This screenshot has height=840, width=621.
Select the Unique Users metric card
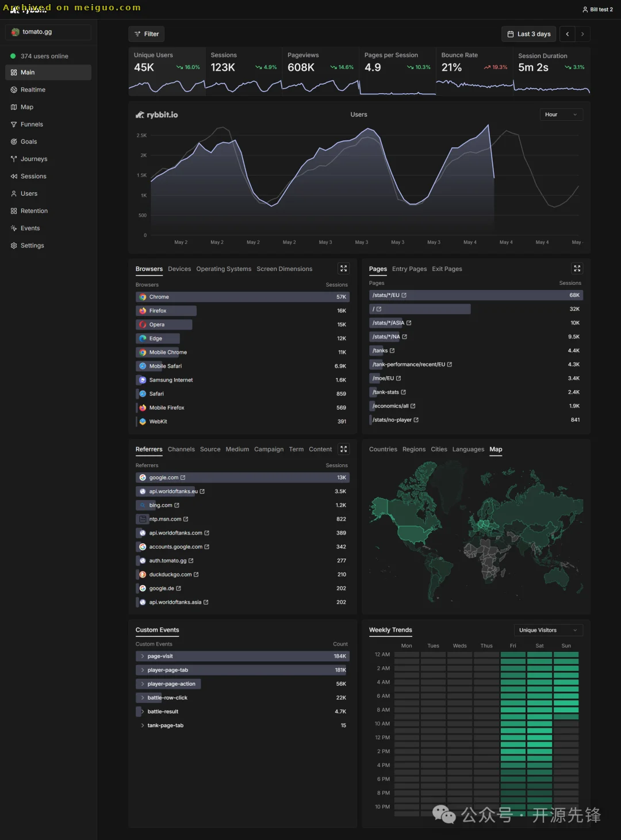(167, 70)
